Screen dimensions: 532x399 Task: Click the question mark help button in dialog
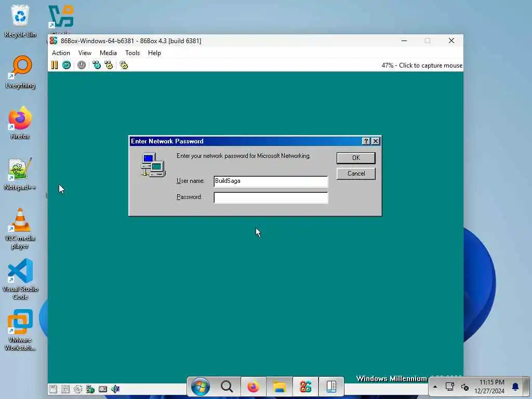pos(366,141)
